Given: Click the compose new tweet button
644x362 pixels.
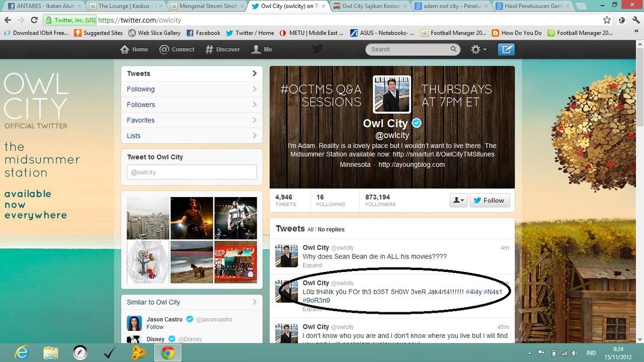Looking at the screenshot, I should click(x=506, y=49).
